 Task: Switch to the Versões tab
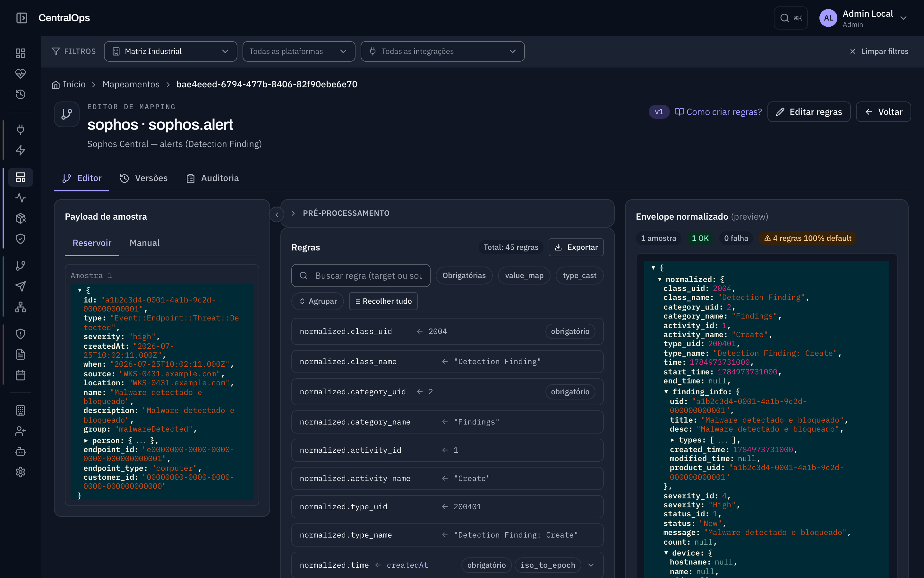click(x=143, y=178)
